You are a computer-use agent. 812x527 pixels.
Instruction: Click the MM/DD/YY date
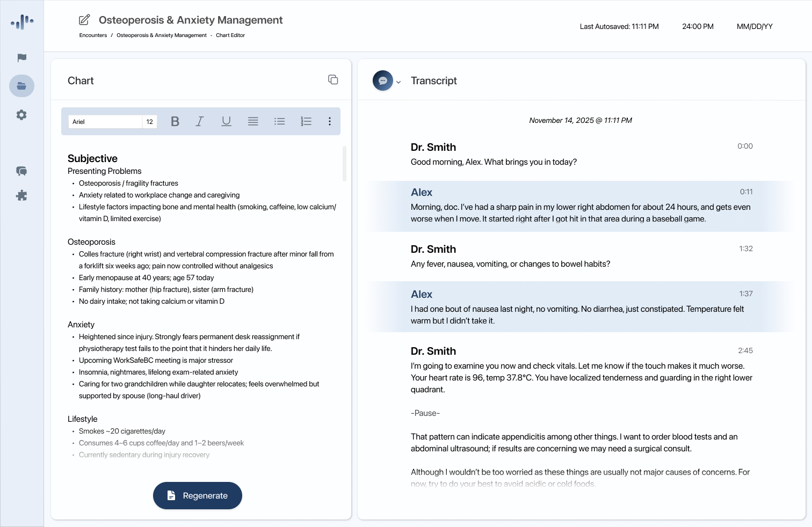point(755,26)
